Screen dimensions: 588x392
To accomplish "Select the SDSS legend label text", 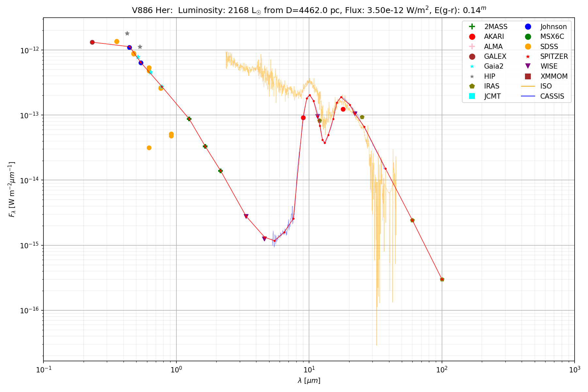I will pos(549,47).
